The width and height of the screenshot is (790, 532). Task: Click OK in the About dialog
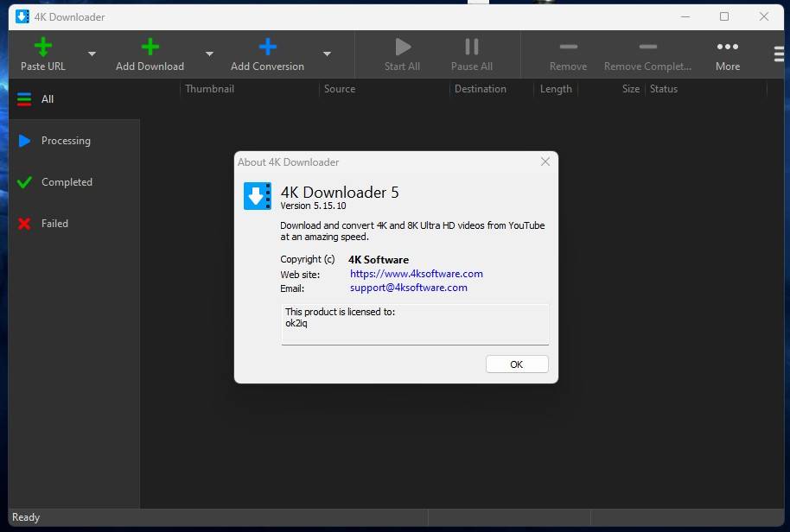click(x=517, y=364)
